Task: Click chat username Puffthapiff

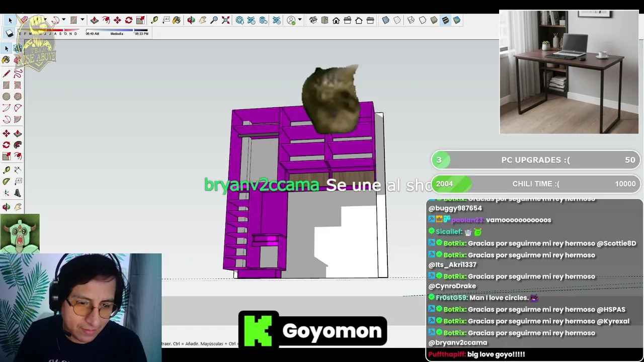Action: 447,354
